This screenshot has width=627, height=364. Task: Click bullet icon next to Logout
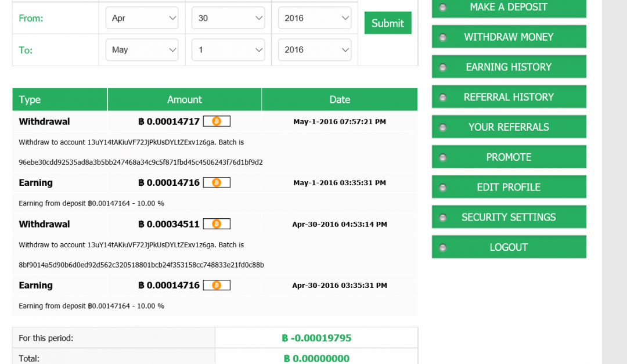(443, 248)
